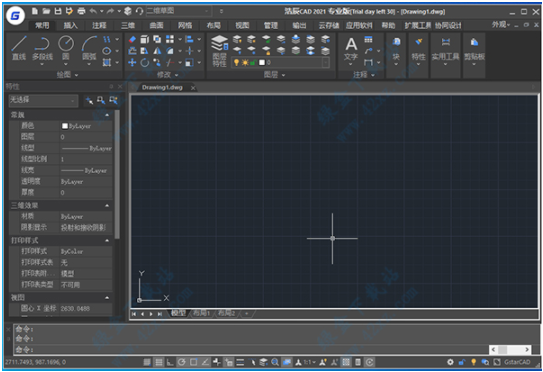Select the Circle (圆) tool

(66, 49)
